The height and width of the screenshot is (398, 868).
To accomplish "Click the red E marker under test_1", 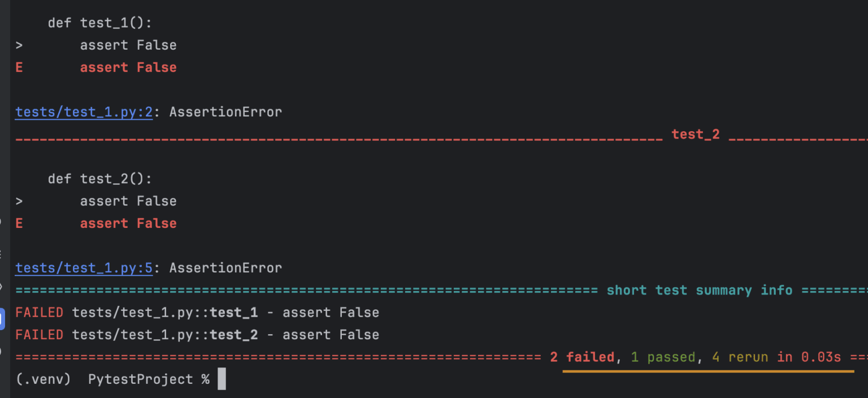I will tap(19, 68).
